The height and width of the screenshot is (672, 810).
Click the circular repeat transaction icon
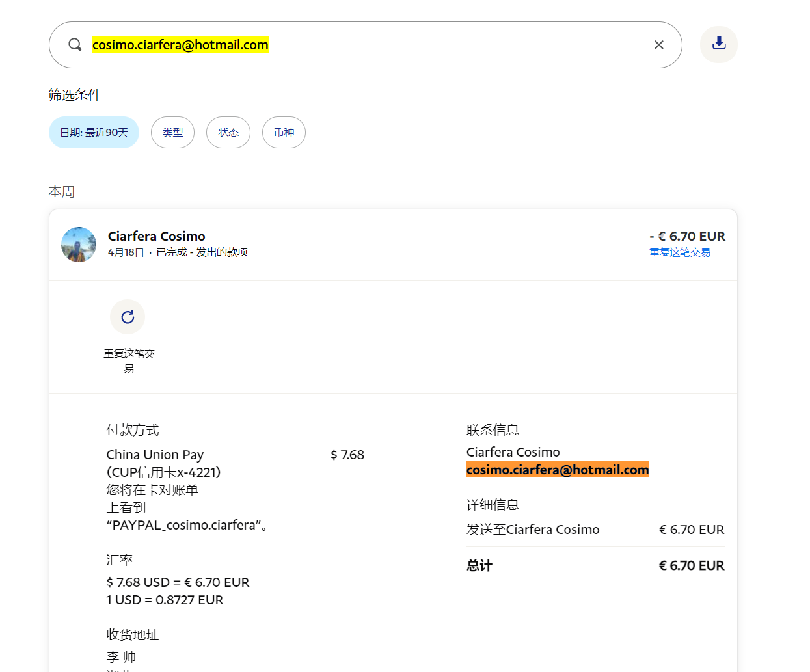pos(128,317)
